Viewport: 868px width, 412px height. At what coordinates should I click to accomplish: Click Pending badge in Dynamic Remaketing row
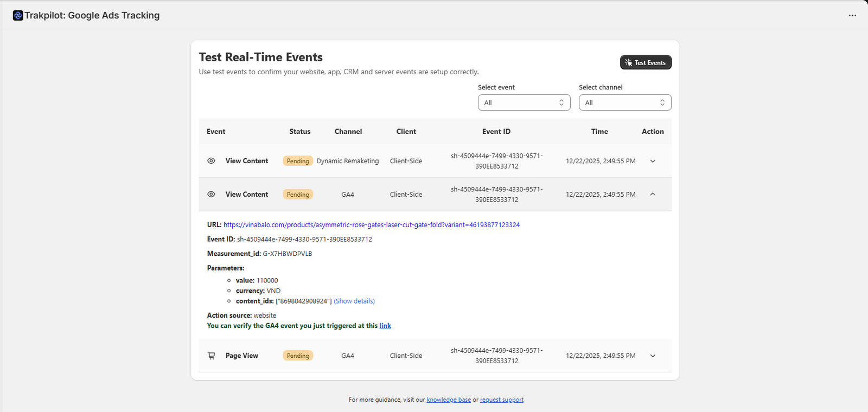[x=298, y=161]
